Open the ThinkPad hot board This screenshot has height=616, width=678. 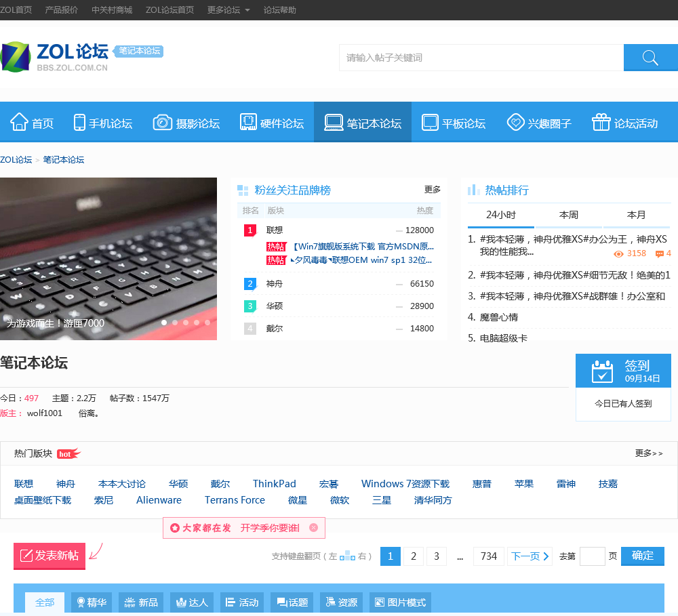pos(275,484)
